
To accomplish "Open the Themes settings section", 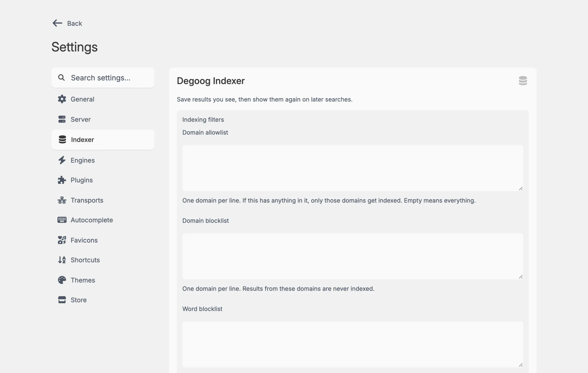I will point(103,280).
